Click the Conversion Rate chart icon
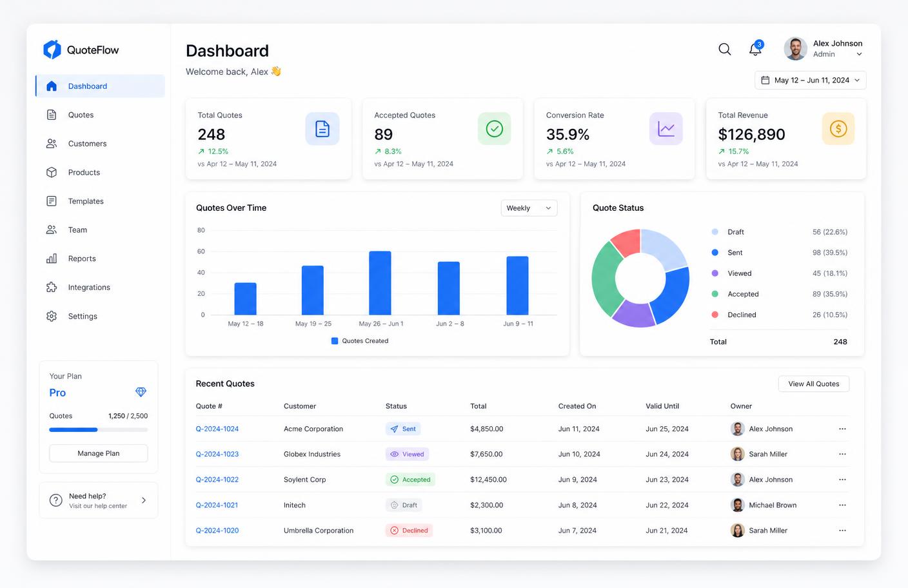This screenshot has height=588, width=908. pos(666,128)
